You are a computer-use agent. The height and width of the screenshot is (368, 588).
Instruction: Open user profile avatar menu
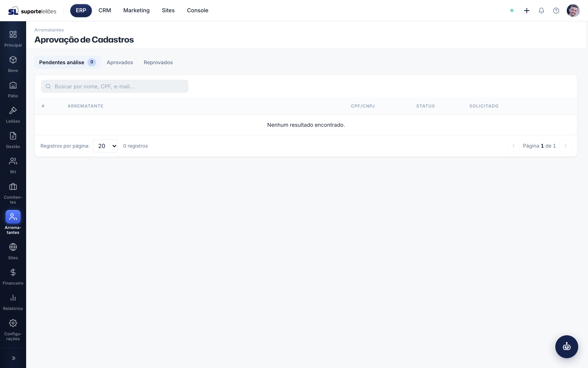point(573,10)
